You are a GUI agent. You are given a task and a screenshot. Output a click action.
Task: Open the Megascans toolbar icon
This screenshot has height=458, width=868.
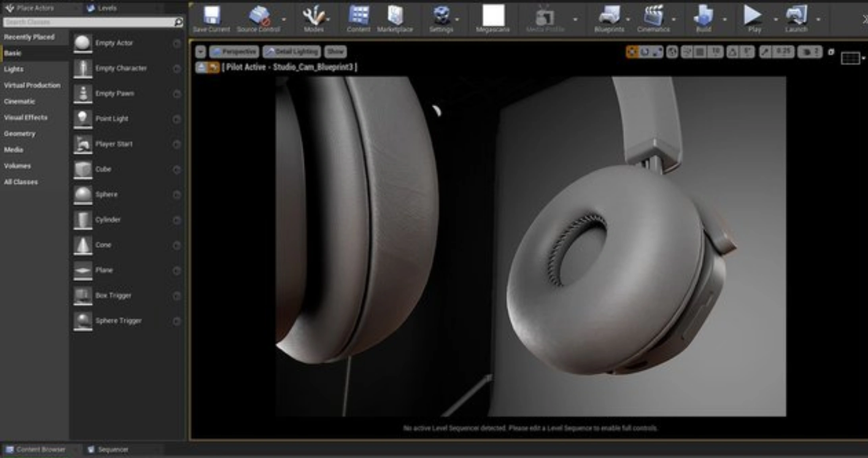pos(493,18)
